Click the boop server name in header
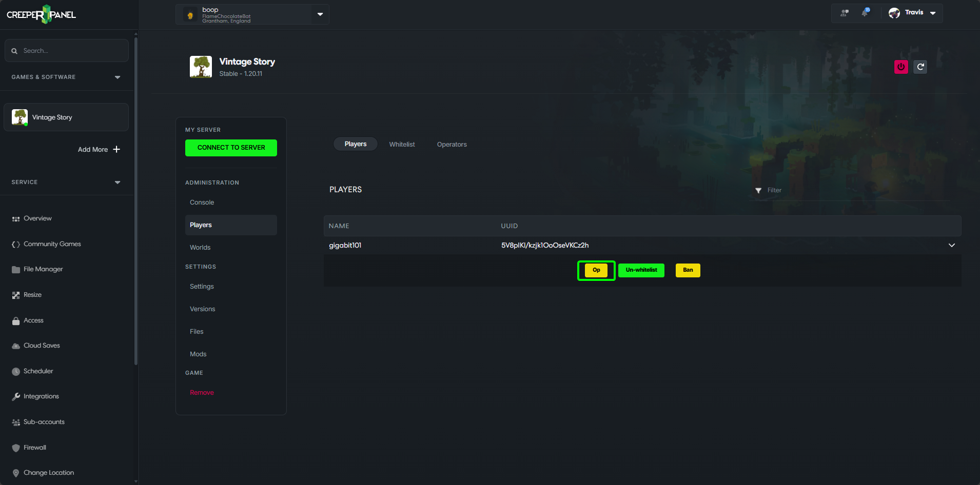Image resolution: width=980 pixels, height=485 pixels. point(210,10)
